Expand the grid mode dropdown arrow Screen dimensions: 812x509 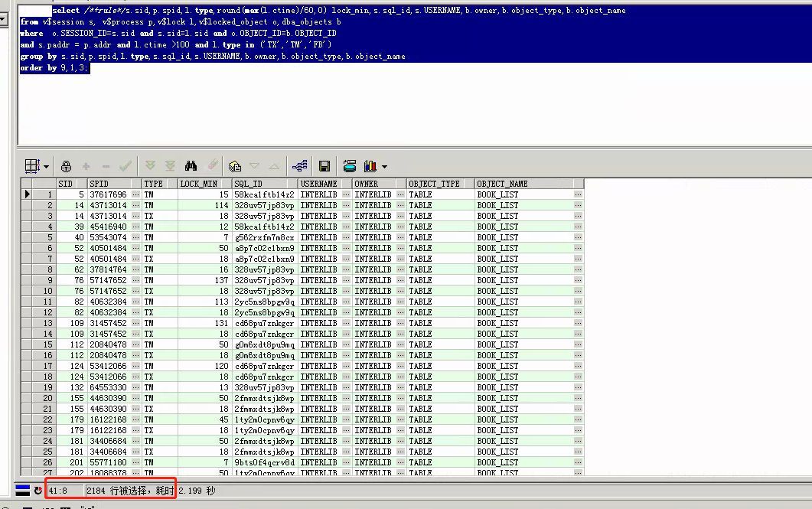46,167
